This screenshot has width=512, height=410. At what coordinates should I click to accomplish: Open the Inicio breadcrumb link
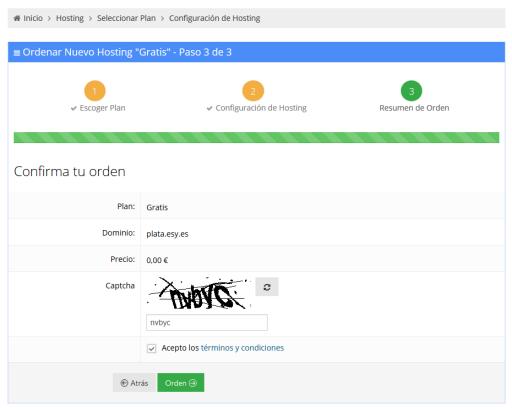[33, 18]
